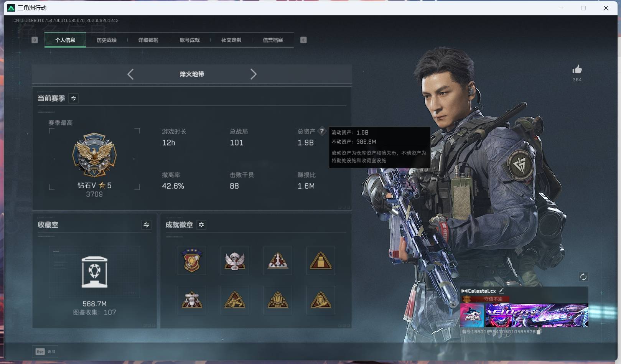Click the diamond rank eagle emblem
The image size is (621, 364).
[x=94, y=155]
